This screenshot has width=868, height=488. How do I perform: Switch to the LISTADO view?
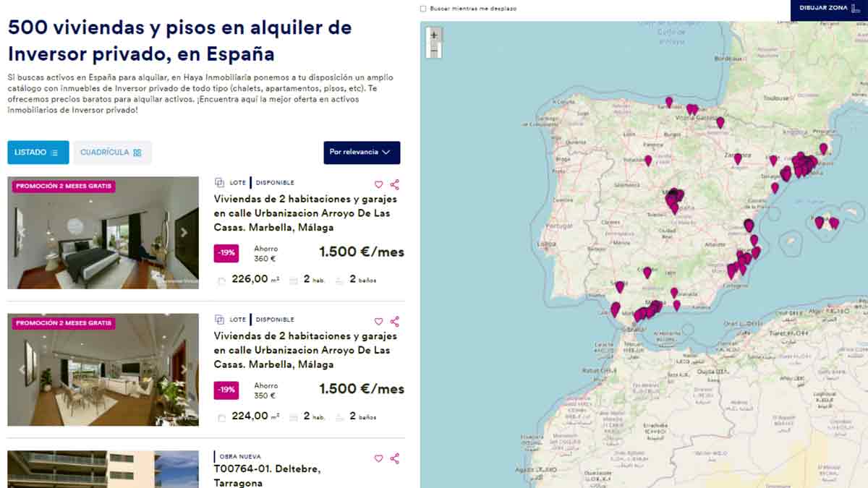point(38,153)
